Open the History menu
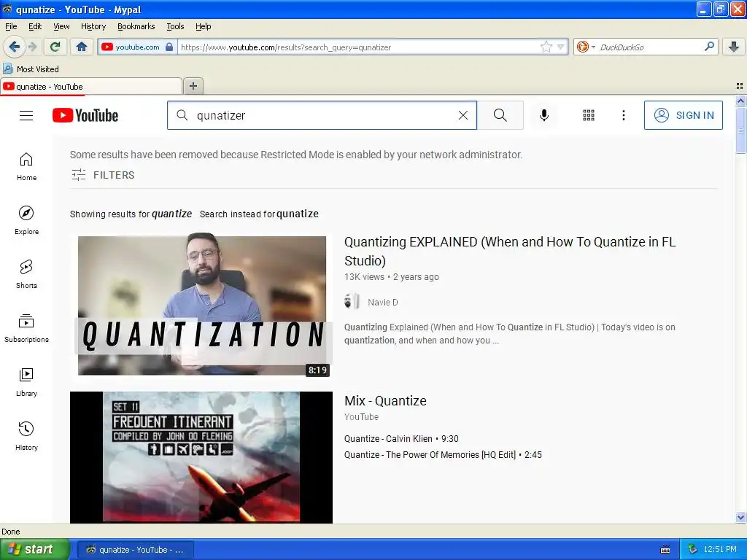The height and width of the screenshot is (560, 747). tap(93, 26)
